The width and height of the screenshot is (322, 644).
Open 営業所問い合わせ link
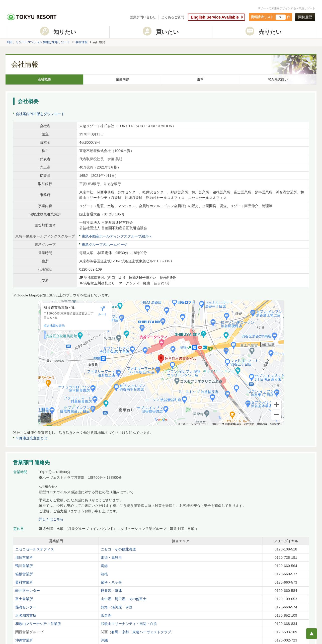(x=143, y=17)
